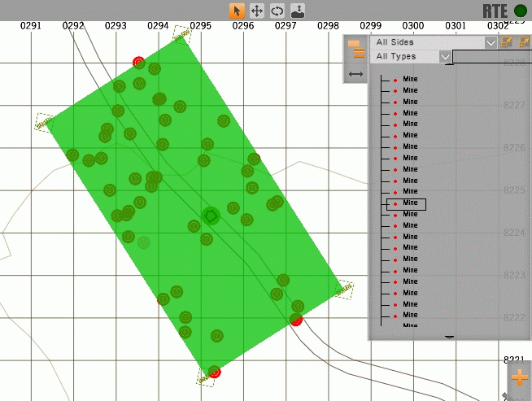Click the red mine marker at minefield bottom corner
Viewport: 532px width, 401px height.
tap(215, 372)
